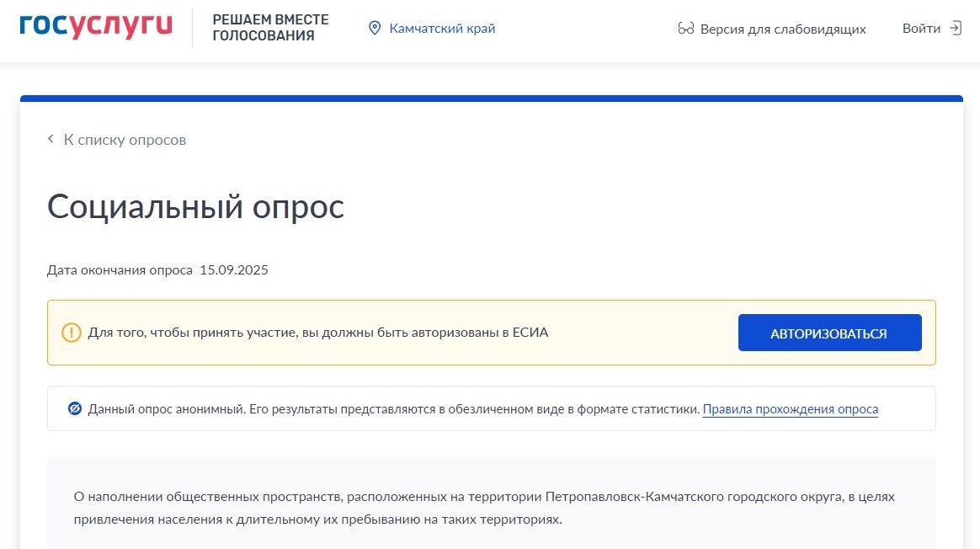Click the survey end date 15.09.2025
The height and width of the screenshot is (549, 980).
[233, 270]
